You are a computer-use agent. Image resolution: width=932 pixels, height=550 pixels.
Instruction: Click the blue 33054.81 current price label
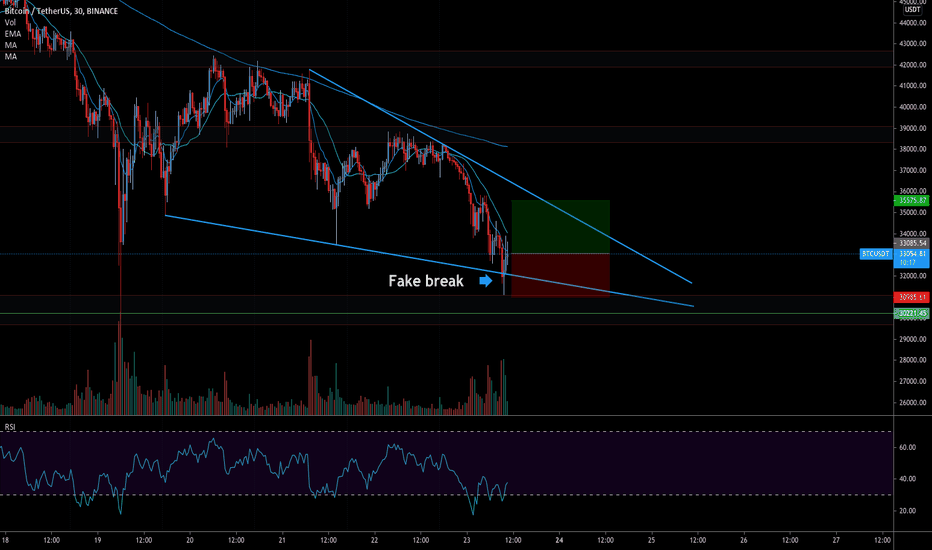[911, 258]
